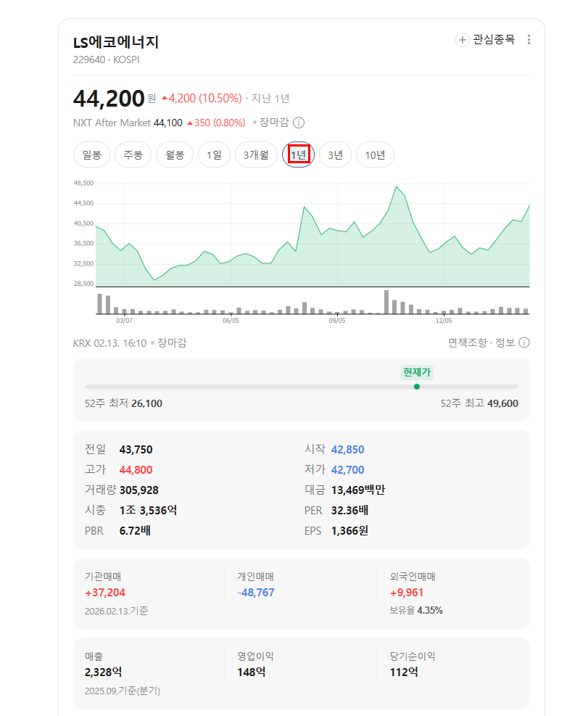This screenshot has width=588, height=716.
Task: Click the EPS value 1,366원
Action: [x=350, y=530]
